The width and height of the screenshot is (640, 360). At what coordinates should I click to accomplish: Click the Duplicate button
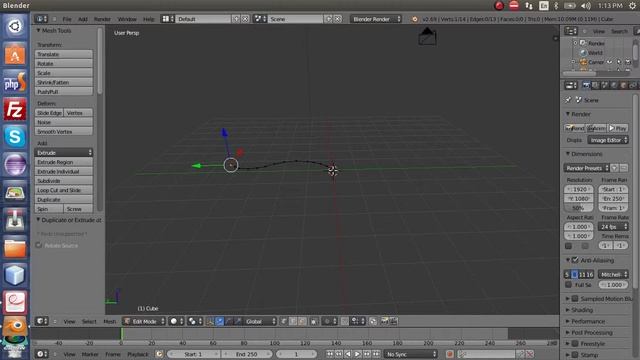pyautogui.click(x=64, y=200)
